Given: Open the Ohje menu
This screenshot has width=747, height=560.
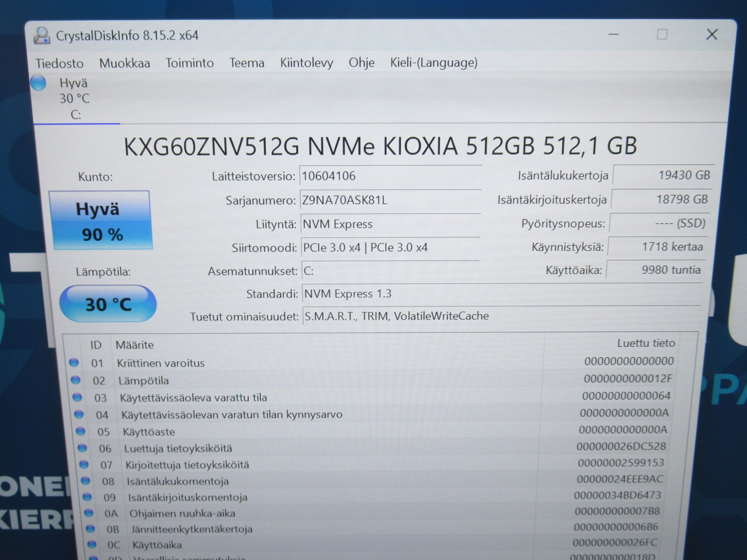Looking at the screenshot, I should (x=361, y=62).
